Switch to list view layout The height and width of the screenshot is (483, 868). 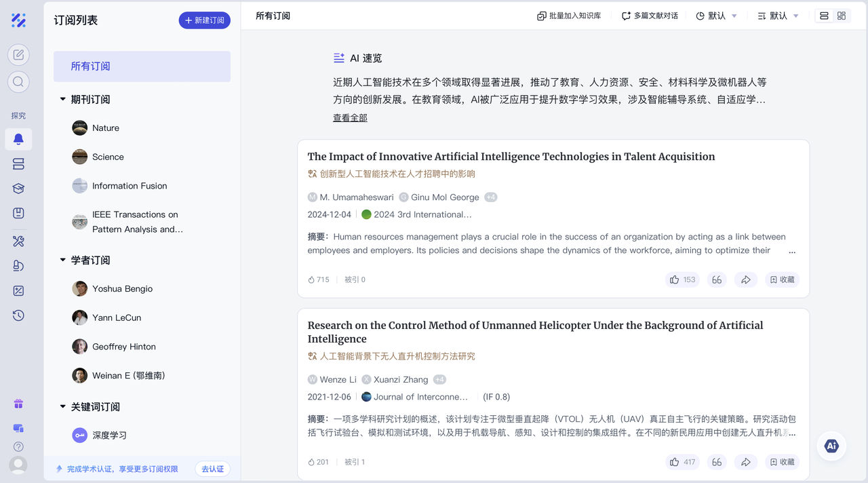coord(824,16)
